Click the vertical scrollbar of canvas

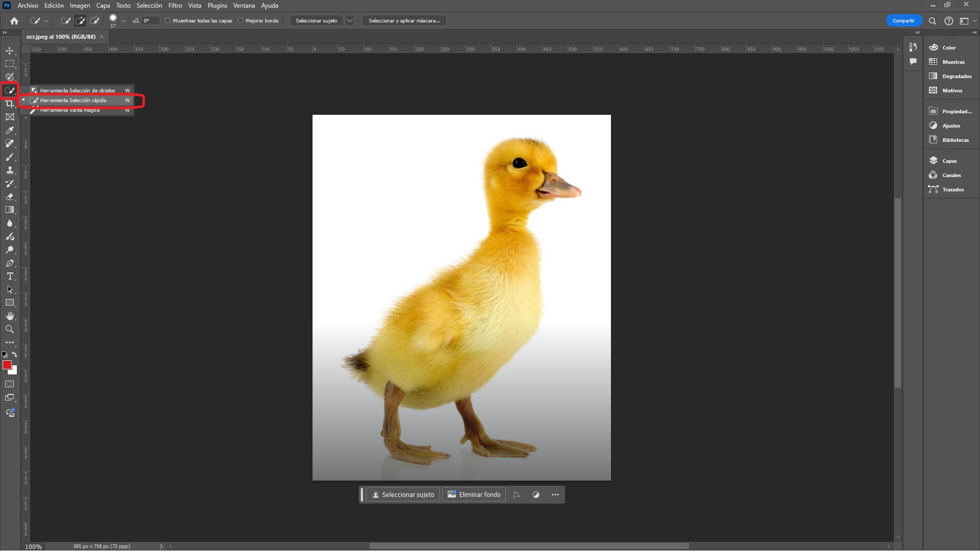coord(898,293)
